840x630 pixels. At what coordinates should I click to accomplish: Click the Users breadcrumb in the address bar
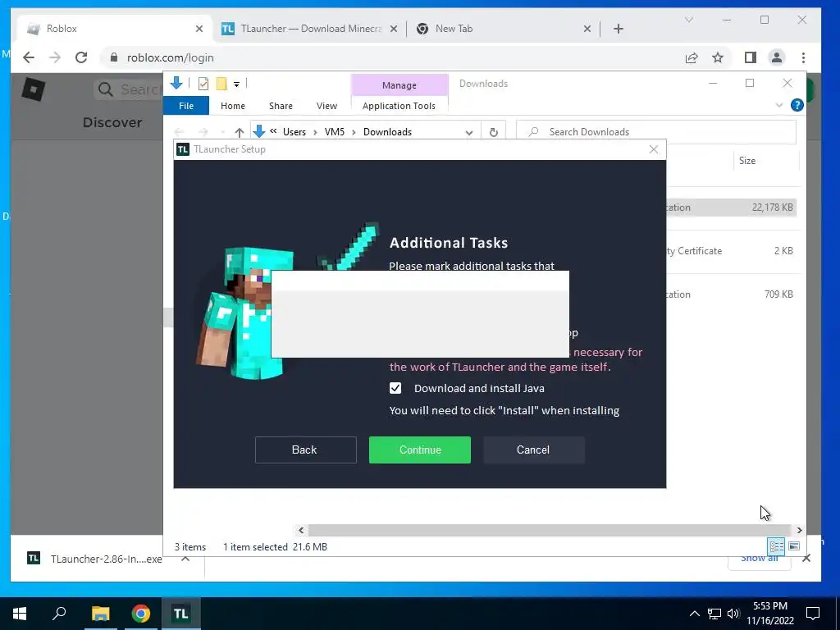point(294,132)
